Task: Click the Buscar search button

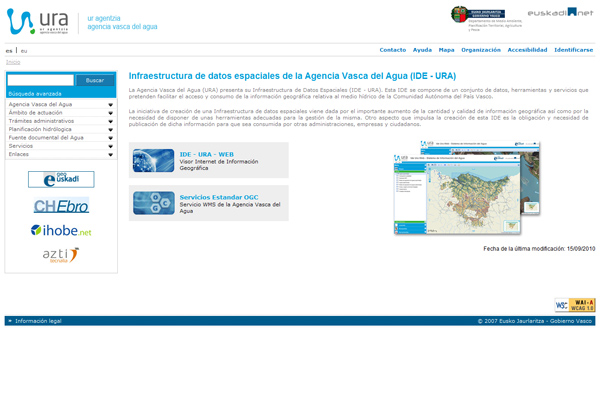Action: click(95, 80)
